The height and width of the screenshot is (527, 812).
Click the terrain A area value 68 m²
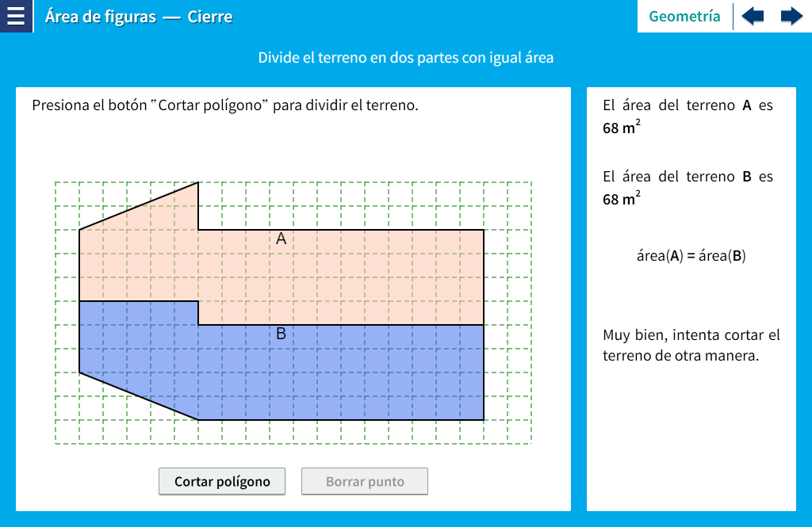622,127
